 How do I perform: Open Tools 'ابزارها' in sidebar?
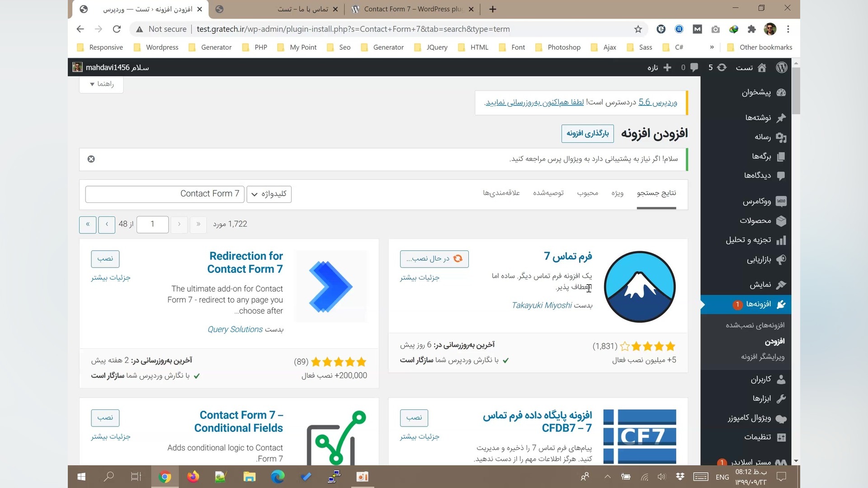(x=769, y=399)
